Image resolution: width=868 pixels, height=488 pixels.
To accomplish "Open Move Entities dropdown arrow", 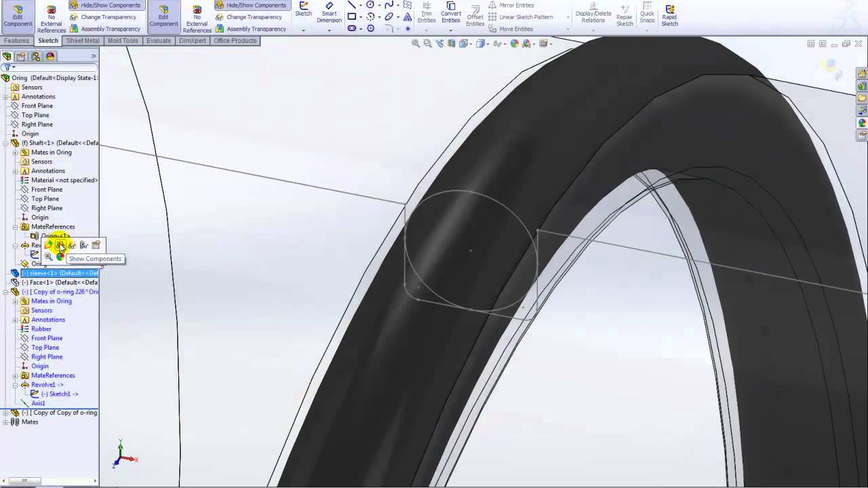I will [568, 29].
